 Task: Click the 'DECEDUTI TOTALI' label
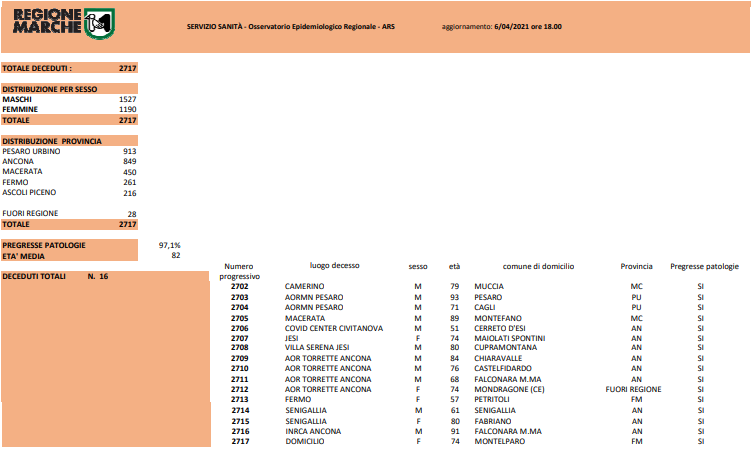(x=34, y=277)
